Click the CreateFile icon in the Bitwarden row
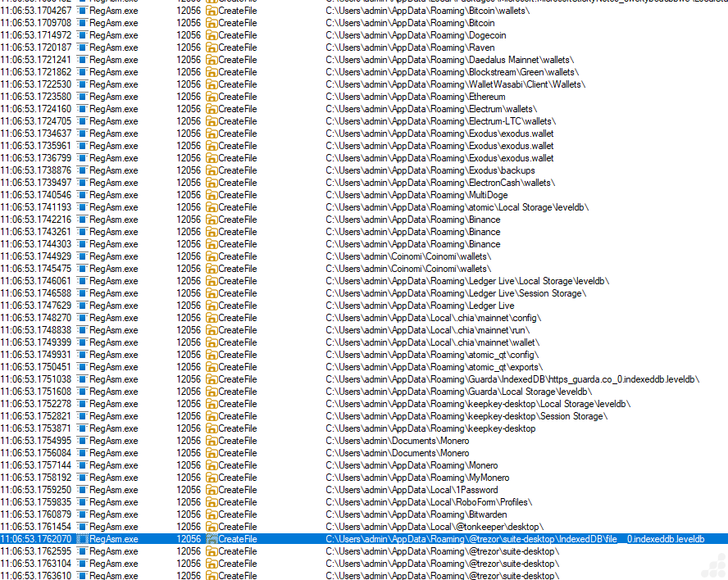The height and width of the screenshot is (580, 728). 211,514
